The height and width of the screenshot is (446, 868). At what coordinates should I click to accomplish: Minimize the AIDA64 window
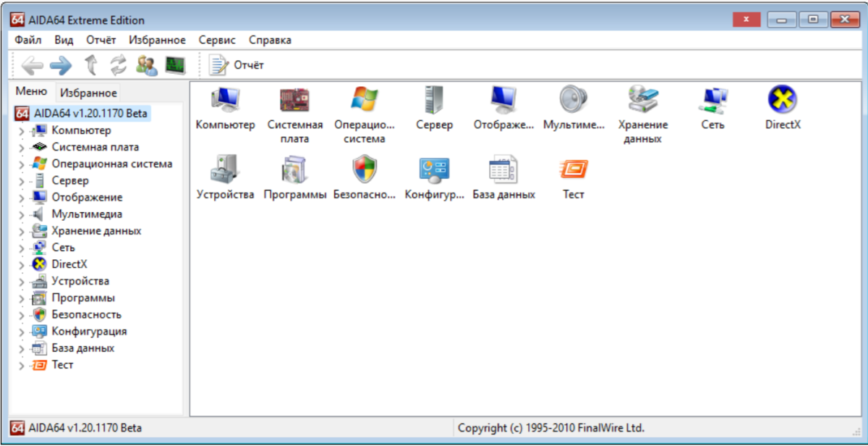click(780, 19)
